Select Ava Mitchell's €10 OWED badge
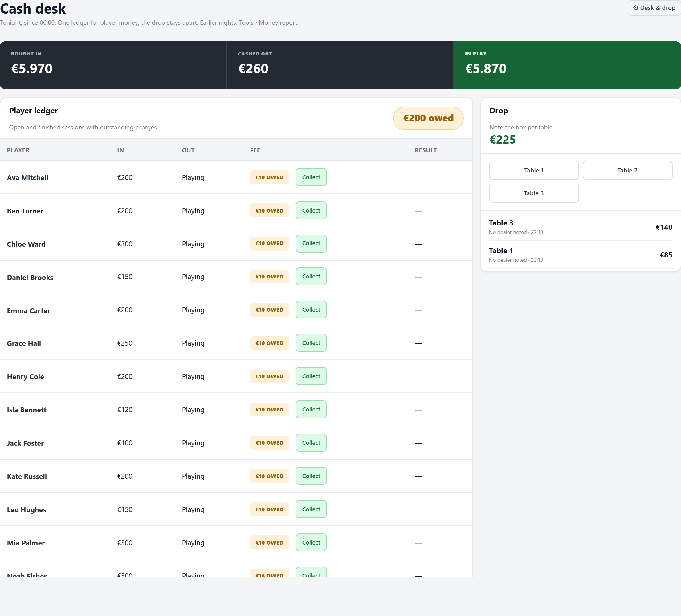681x616 pixels. tap(270, 177)
